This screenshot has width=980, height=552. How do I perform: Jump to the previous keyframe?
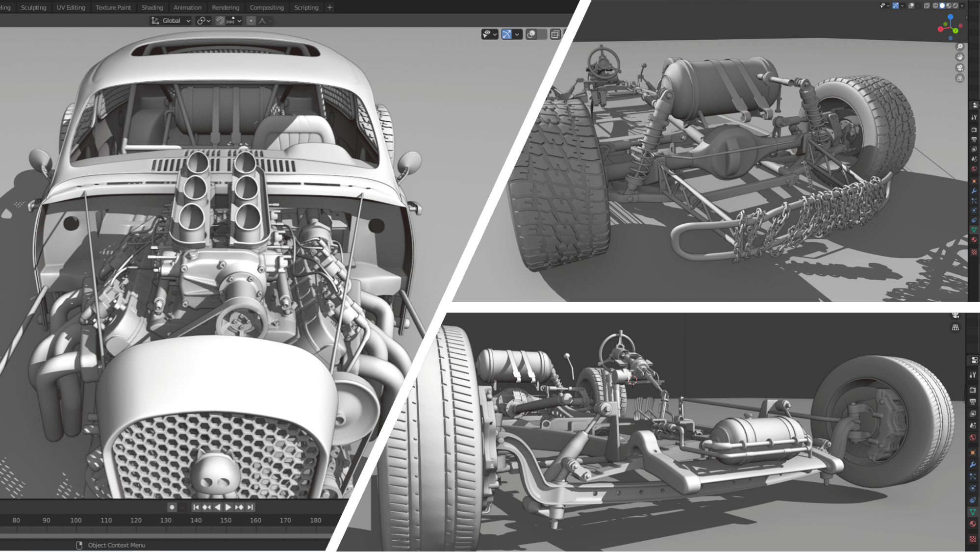pos(206,507)
